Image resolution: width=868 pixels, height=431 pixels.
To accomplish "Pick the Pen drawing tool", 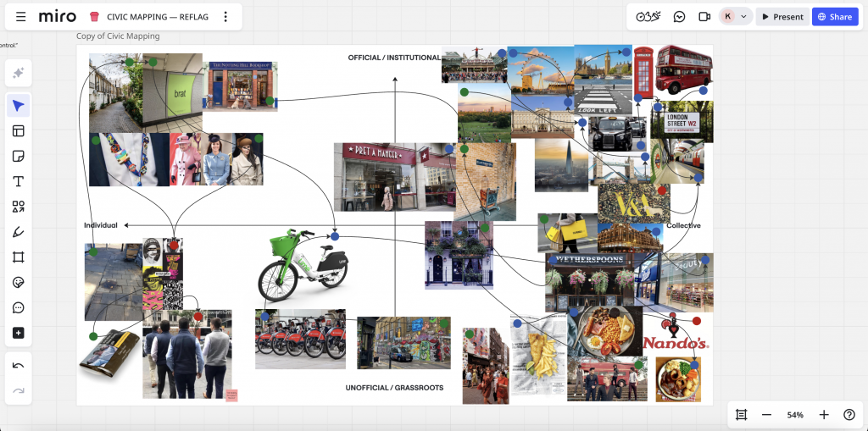I will [19, 232].
